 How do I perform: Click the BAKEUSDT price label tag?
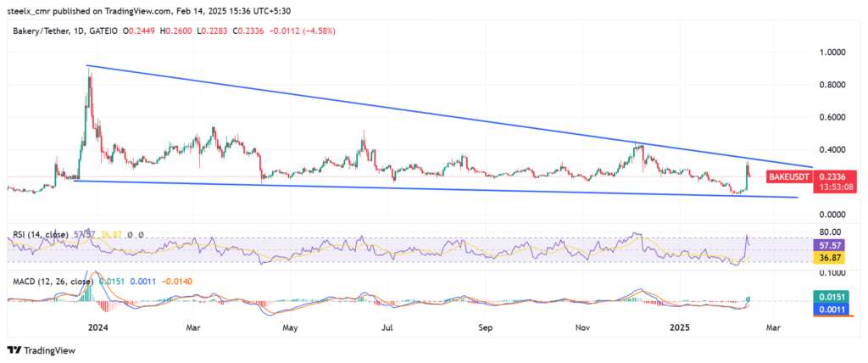pos(789,176)
